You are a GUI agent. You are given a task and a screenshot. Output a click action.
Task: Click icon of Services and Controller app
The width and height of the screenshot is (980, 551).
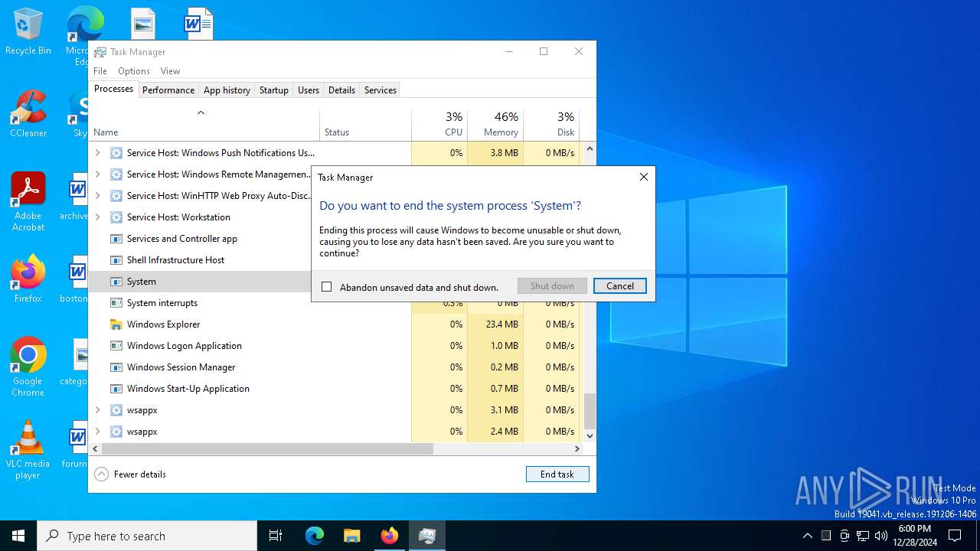point(116,239)
